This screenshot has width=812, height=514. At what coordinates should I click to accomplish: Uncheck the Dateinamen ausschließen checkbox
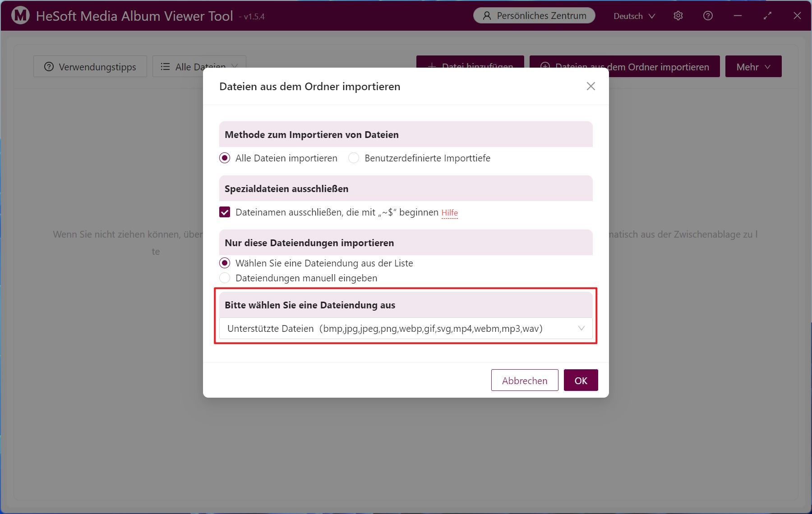coord(225,212)
